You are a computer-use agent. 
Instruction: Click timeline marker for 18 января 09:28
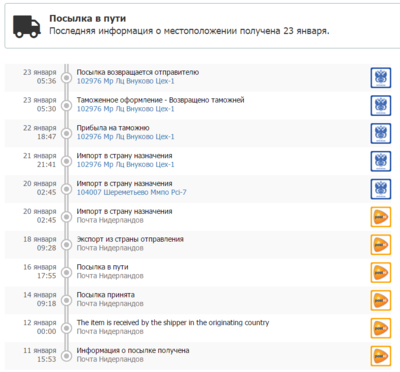click(x=67, y=245)
